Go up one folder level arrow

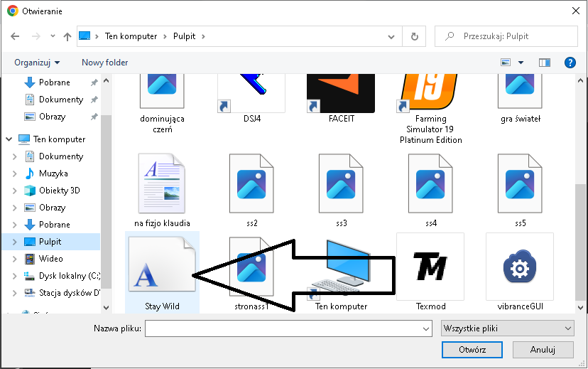(x=67, y=36)
